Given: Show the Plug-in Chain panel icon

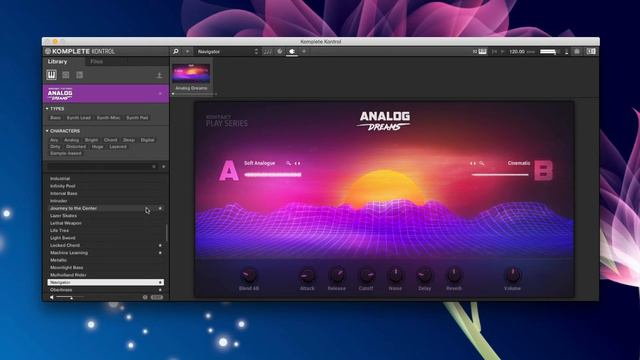Looking at the screenshot, I should 280,51.
